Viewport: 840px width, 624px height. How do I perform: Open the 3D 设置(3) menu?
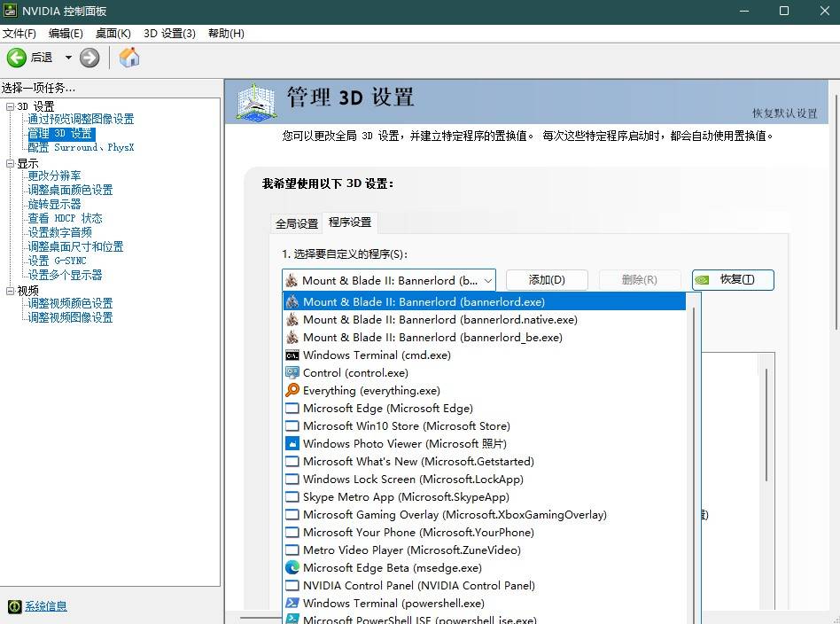[169, 33]
